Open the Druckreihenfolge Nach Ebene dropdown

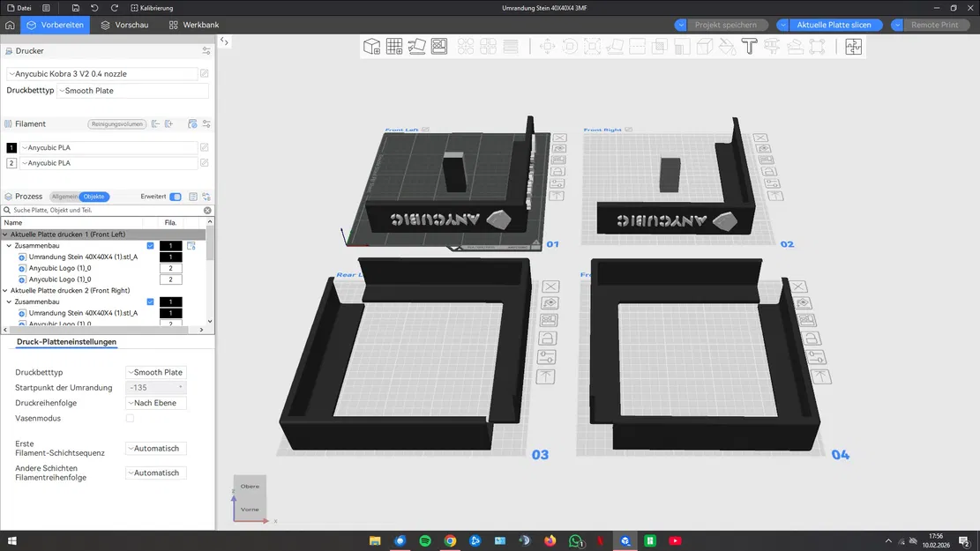tap(155, 403)
